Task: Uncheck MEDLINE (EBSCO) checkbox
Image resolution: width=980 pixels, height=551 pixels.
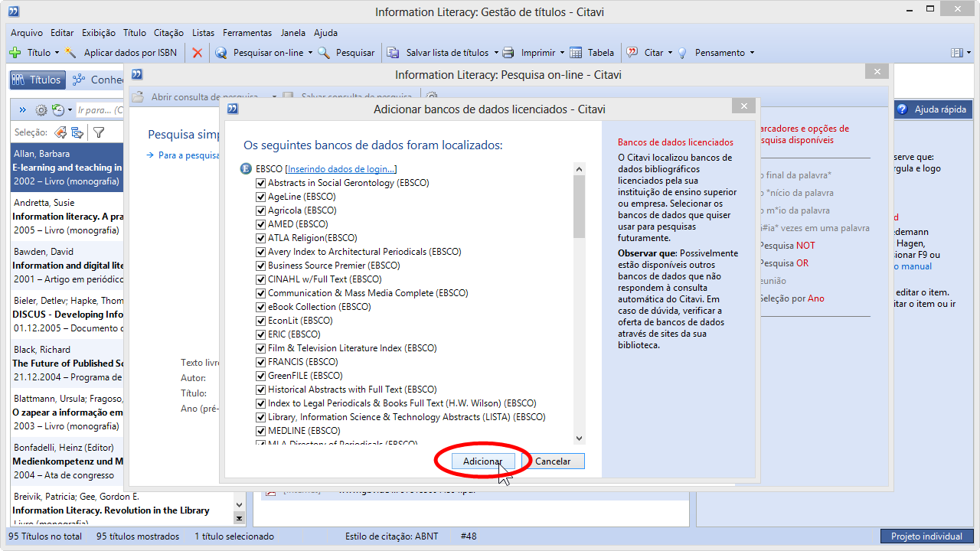Action: tap(261, 431)
